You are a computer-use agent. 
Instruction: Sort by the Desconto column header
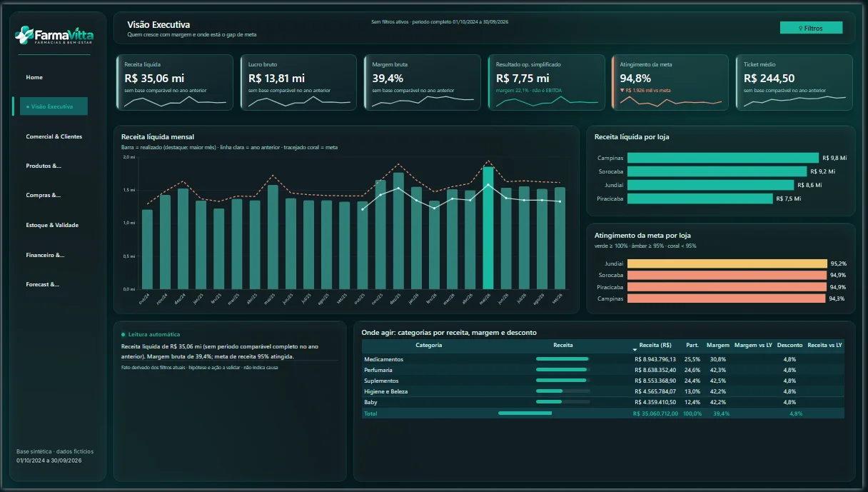[x=789, y=345]
